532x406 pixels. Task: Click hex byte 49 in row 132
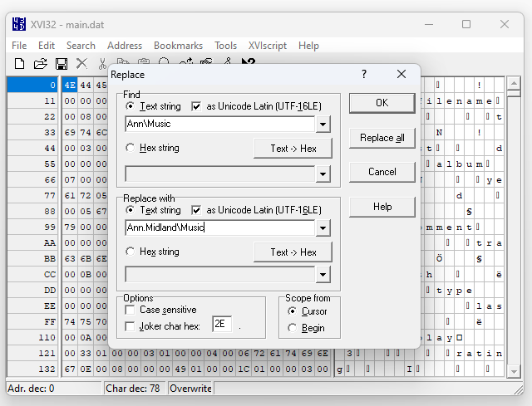(180, 369)
